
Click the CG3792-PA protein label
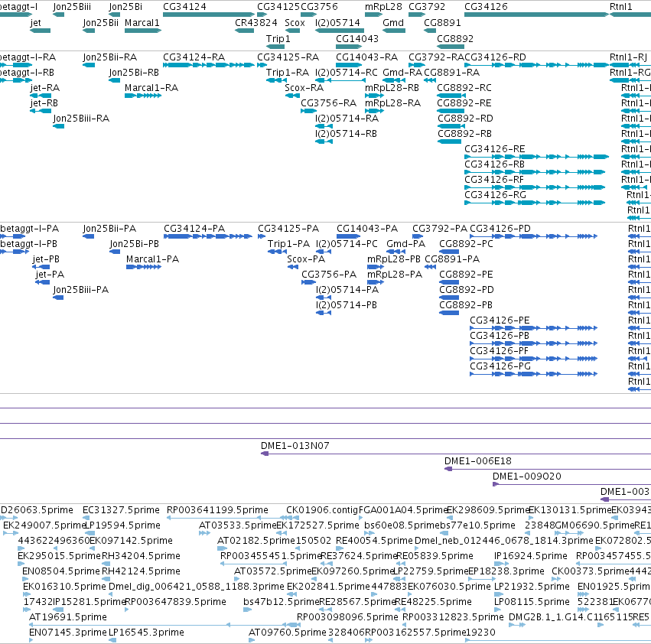click(440, 229)
